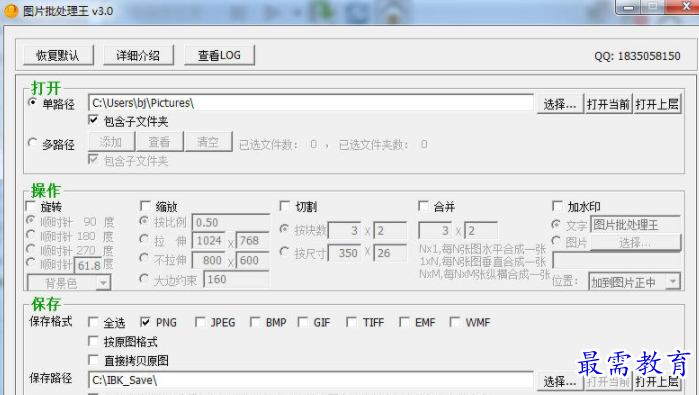Click the 按比例 ratio field showing 0.50

click(x=231, y=222)
